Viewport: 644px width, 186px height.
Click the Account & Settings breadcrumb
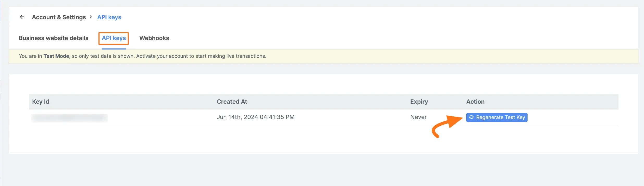(59, 17)
